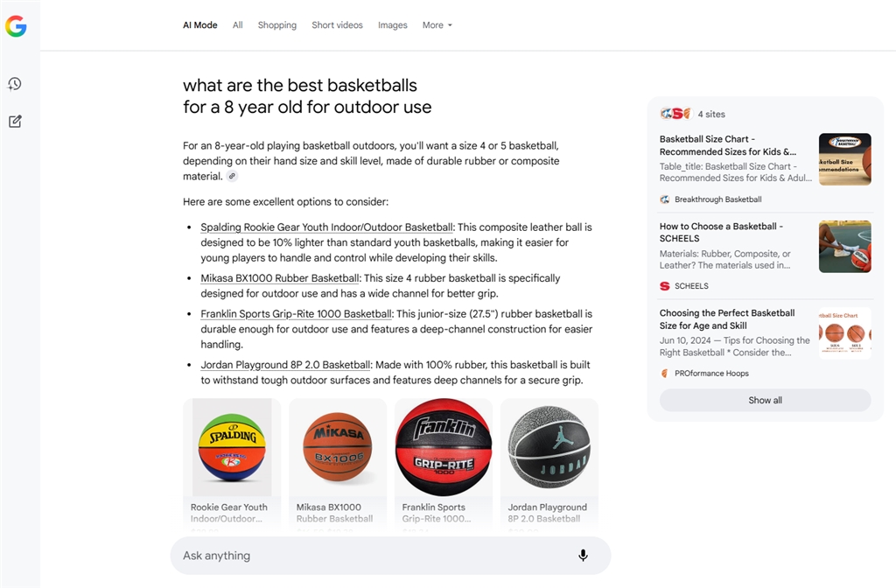Click the citation link icon after material
Viewport: 896px width, 588px height.
tap(232, 176)
